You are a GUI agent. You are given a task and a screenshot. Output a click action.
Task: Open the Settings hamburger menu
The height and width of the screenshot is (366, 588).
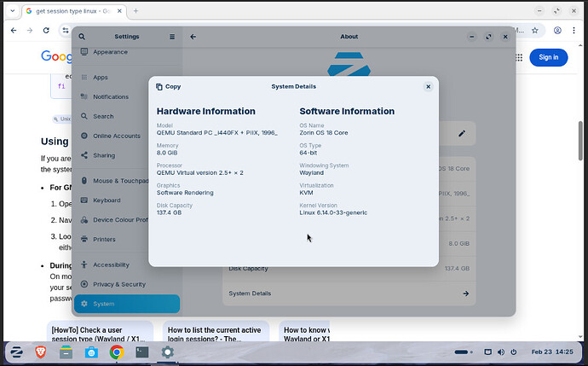click(x=172, y=37)
